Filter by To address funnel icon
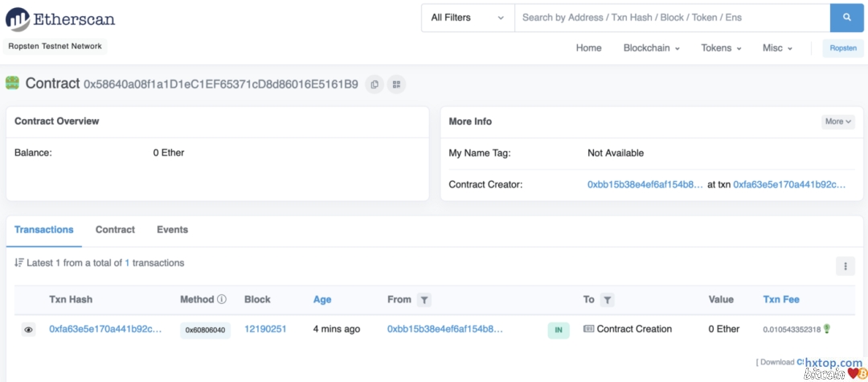 (608, 300)
